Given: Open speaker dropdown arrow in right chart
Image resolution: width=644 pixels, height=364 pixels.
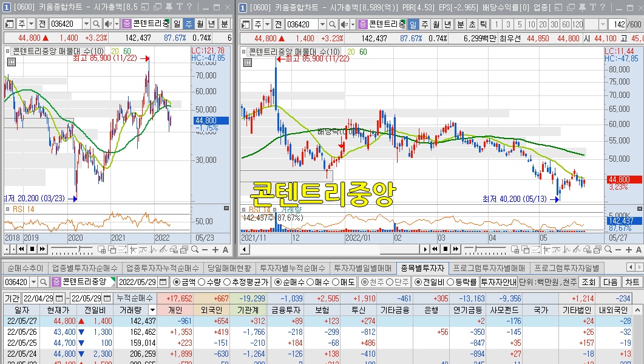Looking at the screenshot, I should (x=353, y=24).
